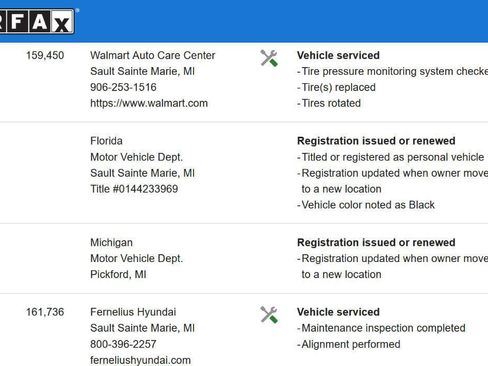Click Vehicle color noted as Black entry
Image resolution: width=488 pixels, height=366 pixels.
click(368, 205)
